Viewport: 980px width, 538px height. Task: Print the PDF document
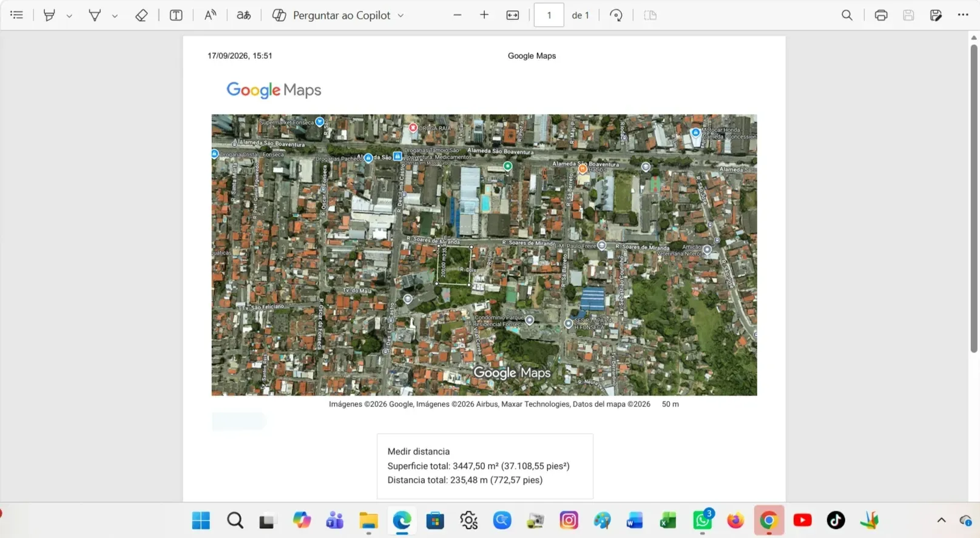coord(881,15)
